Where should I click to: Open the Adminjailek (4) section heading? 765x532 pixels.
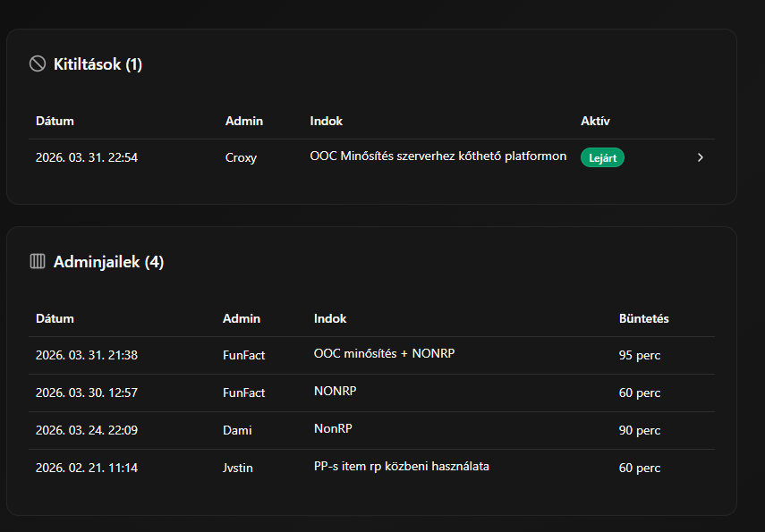(108, 262)
